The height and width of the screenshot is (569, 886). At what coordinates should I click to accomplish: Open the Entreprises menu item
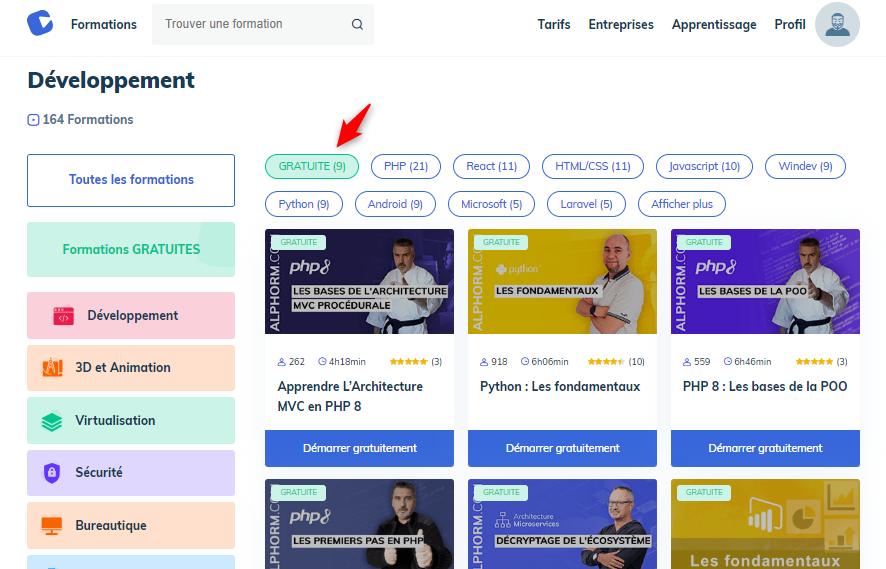[621, 24]
